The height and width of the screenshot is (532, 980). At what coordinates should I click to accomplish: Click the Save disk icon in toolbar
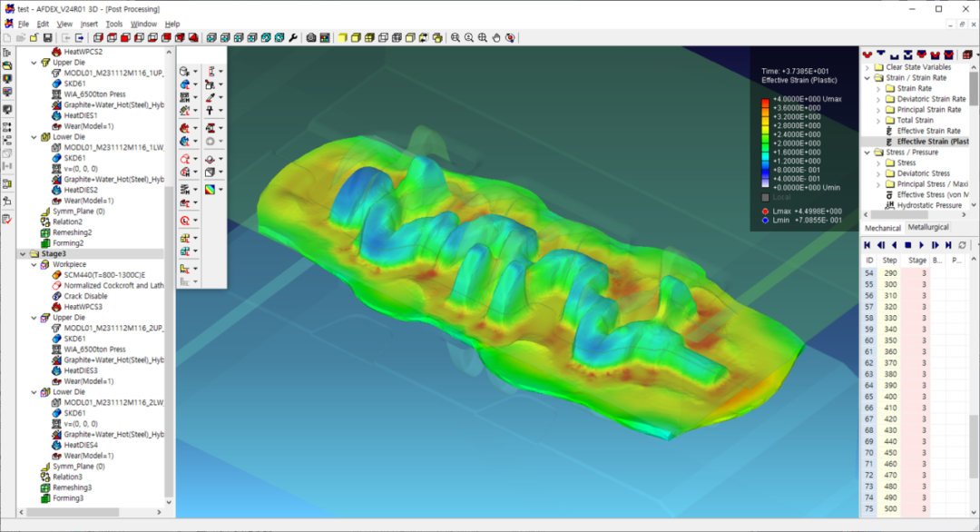tap(47, 37)
